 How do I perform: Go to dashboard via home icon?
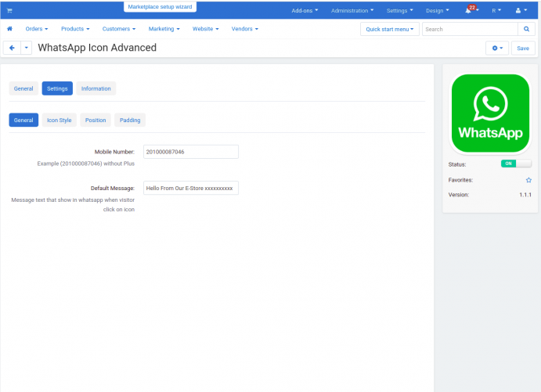tap(9, 29)
